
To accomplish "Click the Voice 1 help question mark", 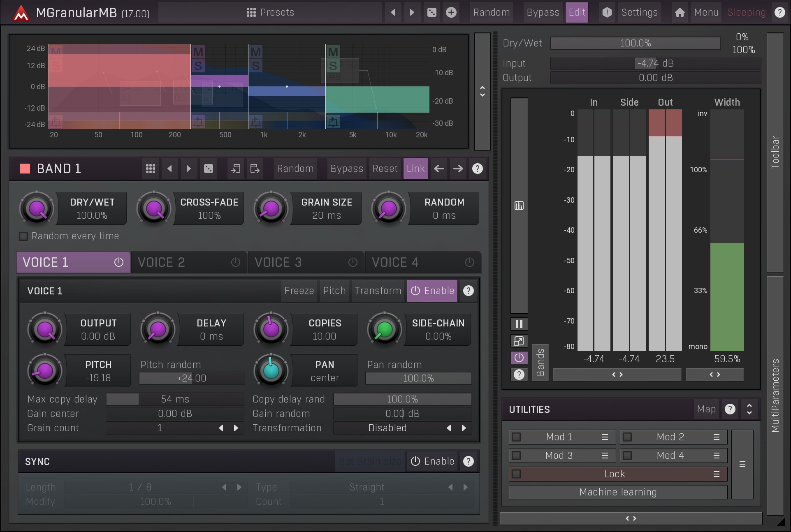I will [468, 291].
